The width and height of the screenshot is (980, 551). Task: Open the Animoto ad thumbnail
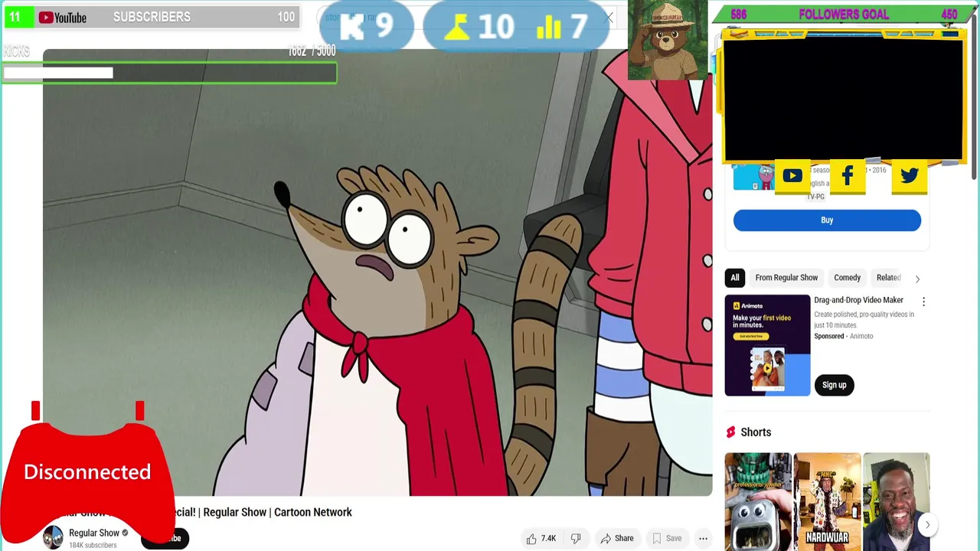[767, 345]
